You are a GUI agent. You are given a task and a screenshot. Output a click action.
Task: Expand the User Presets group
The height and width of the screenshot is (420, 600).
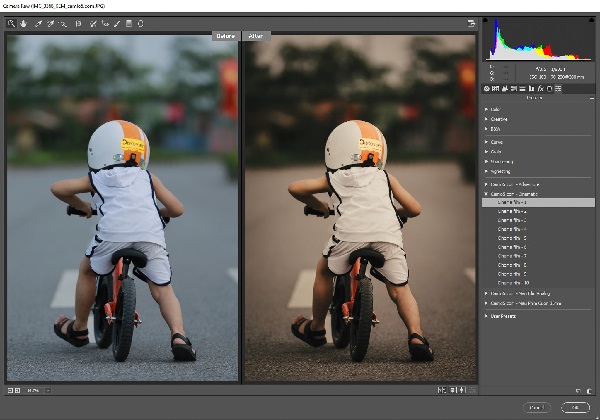(486, 316)
